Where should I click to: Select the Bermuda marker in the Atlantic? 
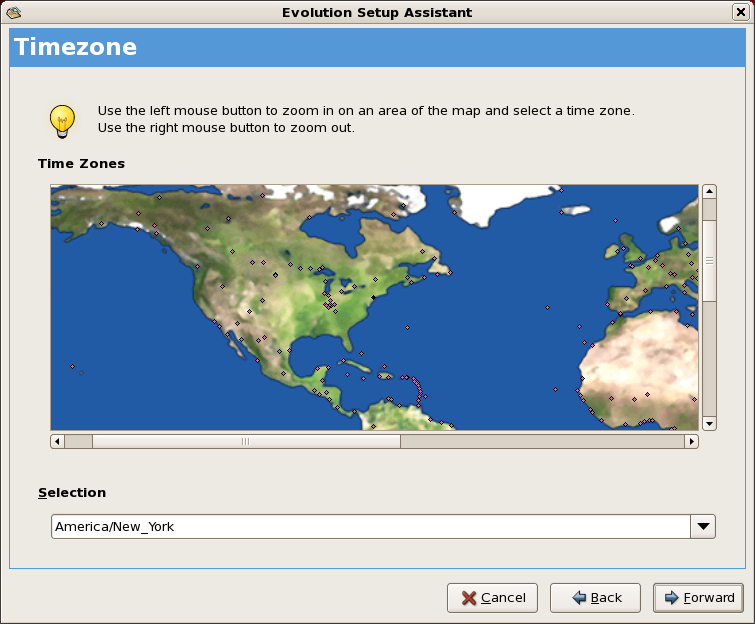407,326
